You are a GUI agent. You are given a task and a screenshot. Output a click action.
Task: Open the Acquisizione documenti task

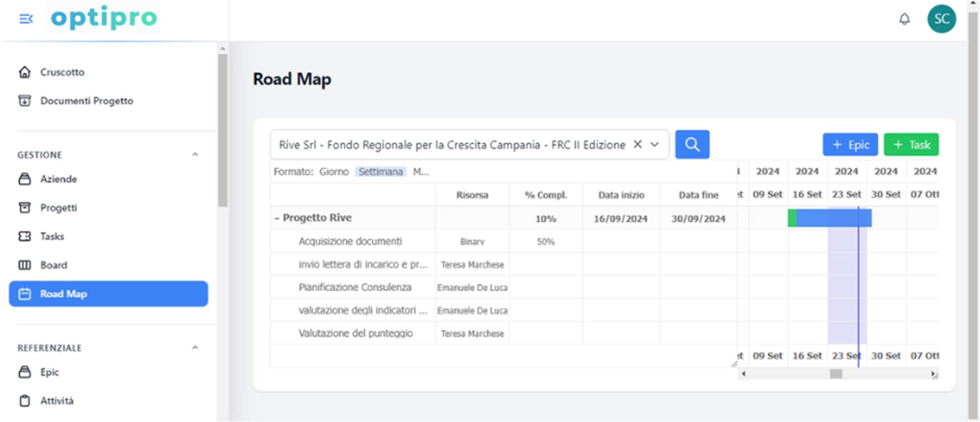350,241
